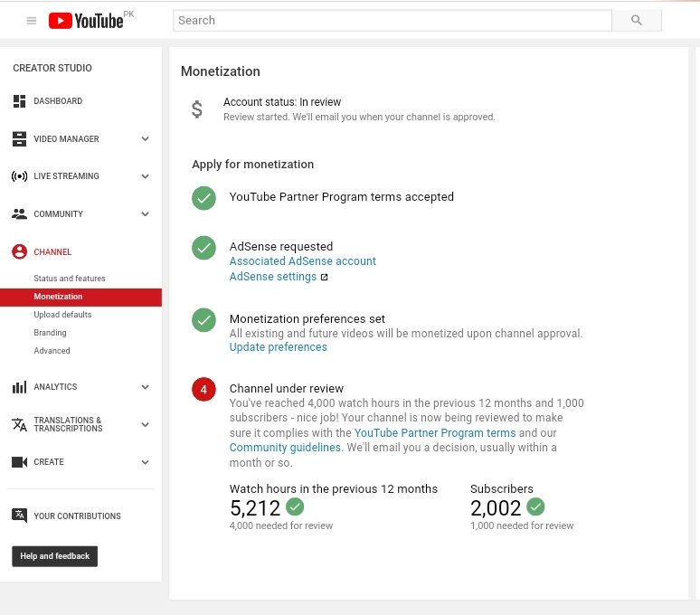Open Dashboard in Creator Studio

tap(58, 101)
